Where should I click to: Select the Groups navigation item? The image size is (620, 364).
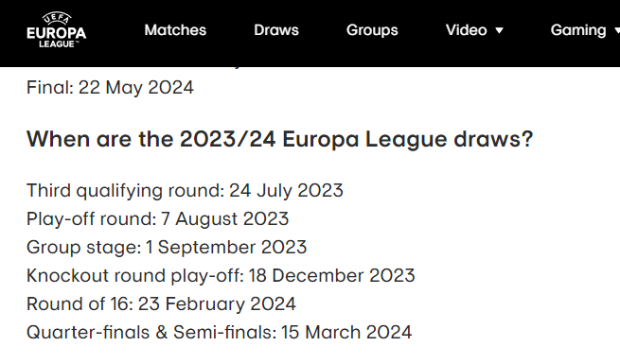pyautogui.click(x=372, y=30)
